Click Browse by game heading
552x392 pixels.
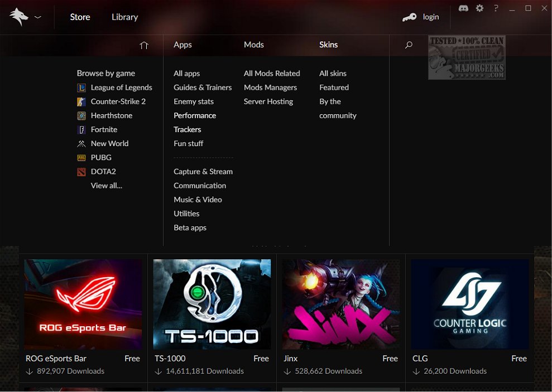(106, 74)
